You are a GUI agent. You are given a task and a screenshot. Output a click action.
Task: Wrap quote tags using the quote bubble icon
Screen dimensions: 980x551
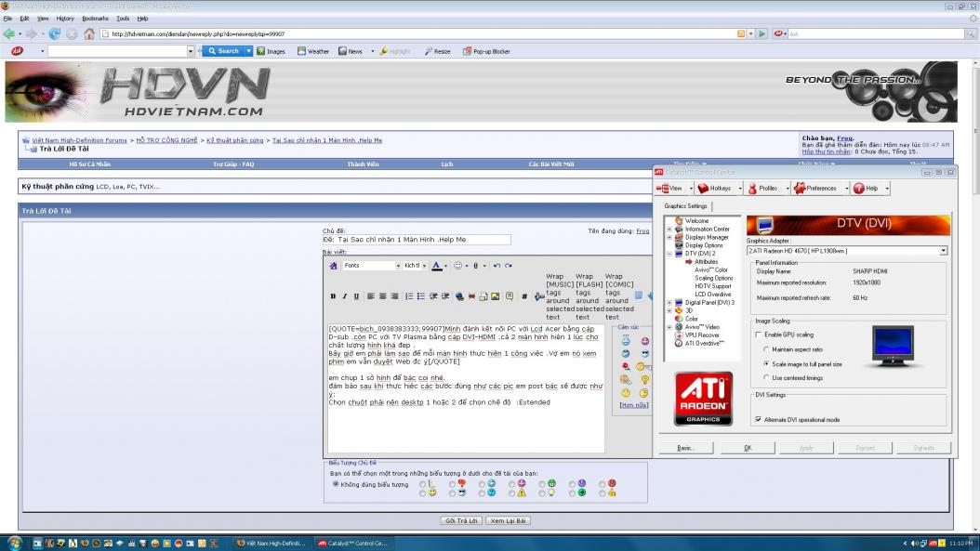pos(510,296)
